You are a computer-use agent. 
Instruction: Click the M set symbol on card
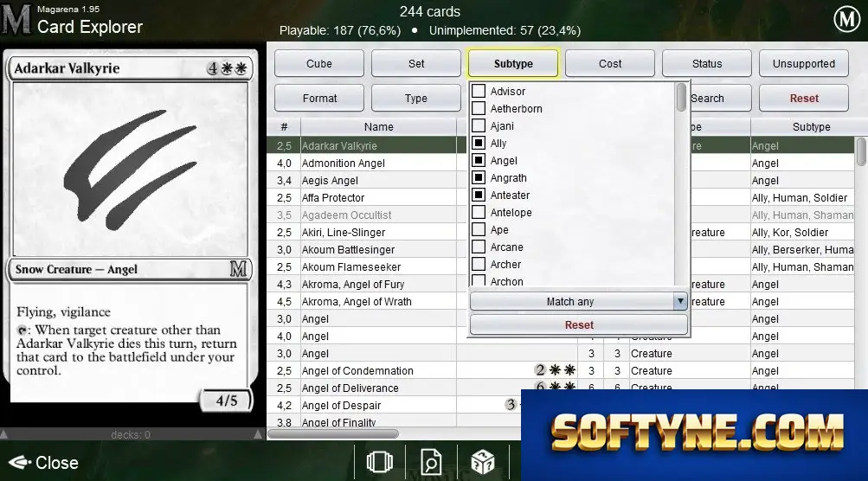coord(238,270)
